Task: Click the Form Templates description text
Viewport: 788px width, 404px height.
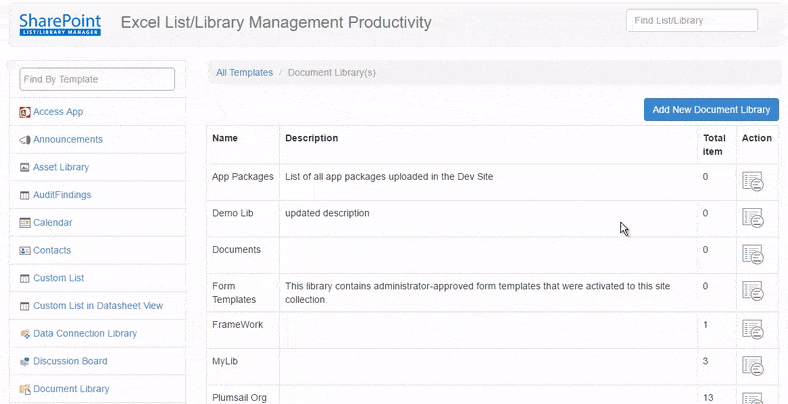Action: 477,292
